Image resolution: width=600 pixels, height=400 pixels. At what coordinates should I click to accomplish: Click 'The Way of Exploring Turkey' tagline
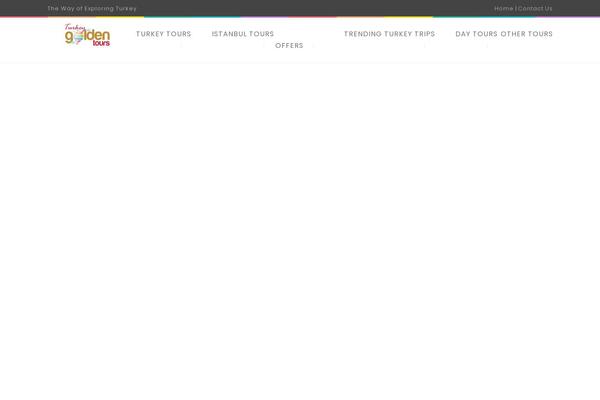92,8
